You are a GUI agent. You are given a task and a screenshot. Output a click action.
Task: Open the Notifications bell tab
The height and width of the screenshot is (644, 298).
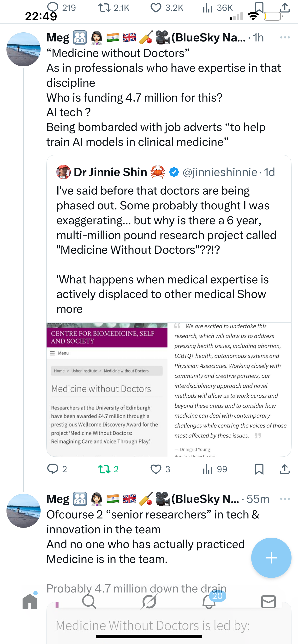click(x=209, y=601)
